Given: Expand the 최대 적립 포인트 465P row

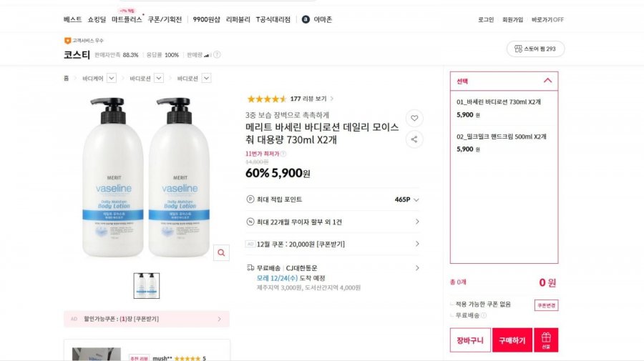Looking at the screenshot, I should (x=416, y=200).
